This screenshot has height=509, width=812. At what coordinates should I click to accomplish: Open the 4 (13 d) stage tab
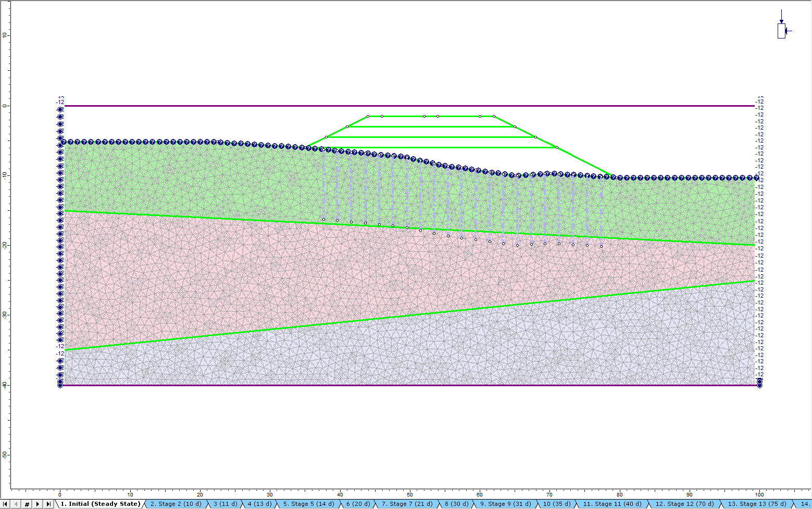coord(259,504)
